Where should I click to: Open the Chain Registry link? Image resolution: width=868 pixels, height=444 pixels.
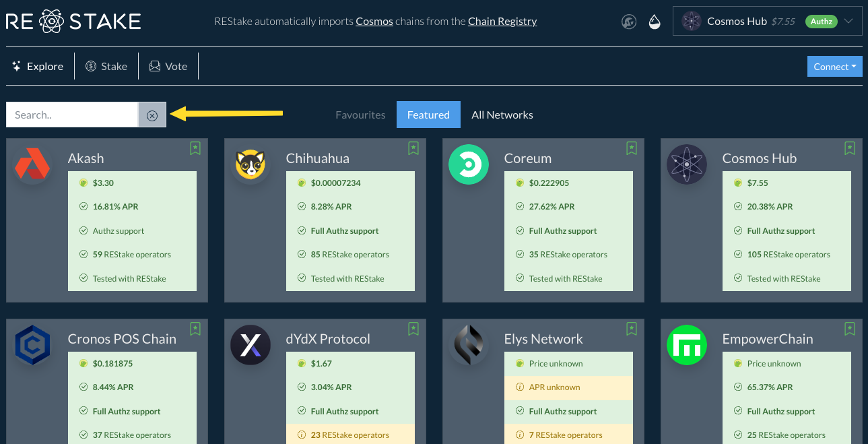502,21
